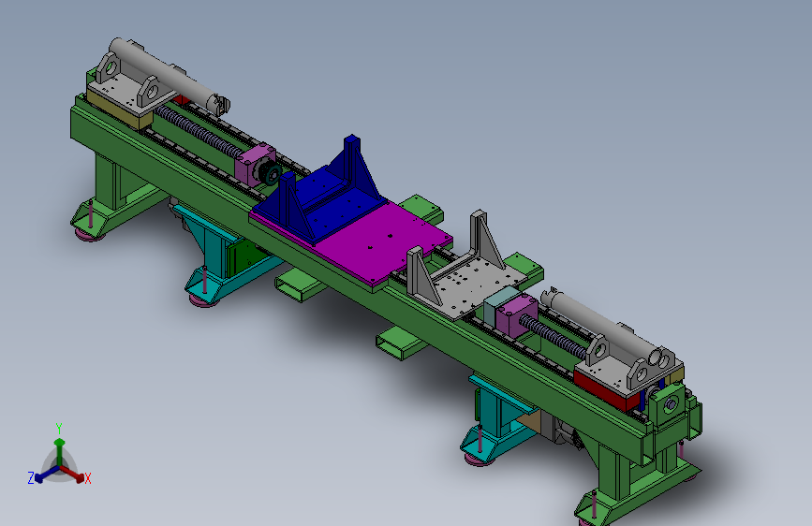Select the timing pulley beside the left purple block

tap(271, 173)
